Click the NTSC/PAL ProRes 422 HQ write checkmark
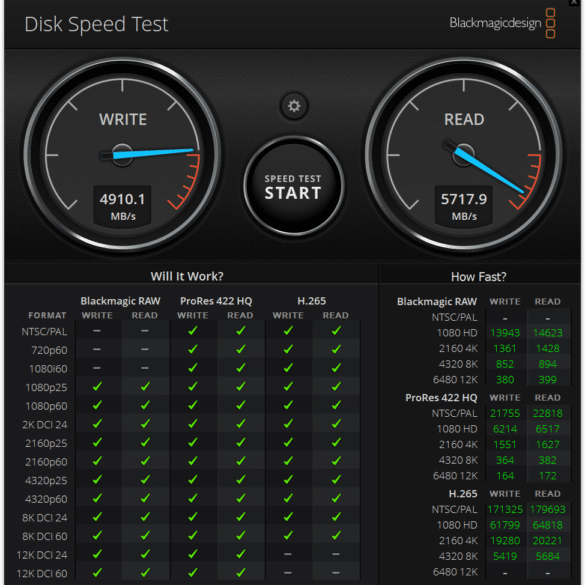Viewport: 585px width, 585px height. click(x=193, y=331)
